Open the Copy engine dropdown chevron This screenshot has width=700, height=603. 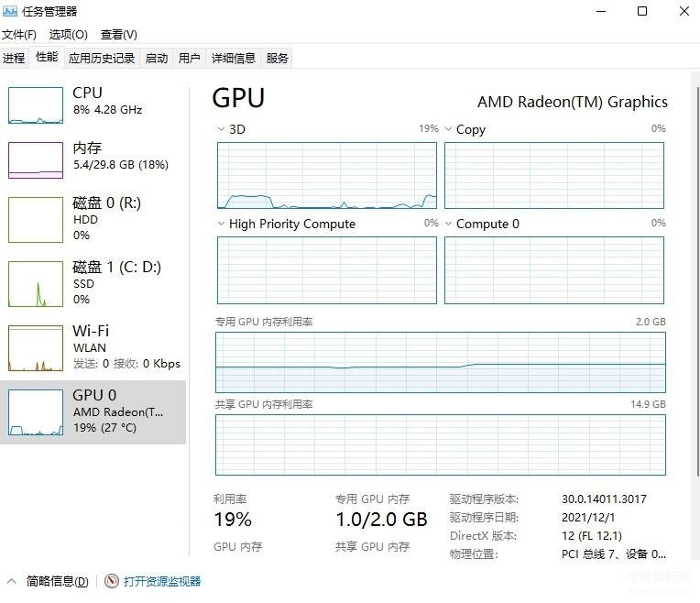coord(448,129)
